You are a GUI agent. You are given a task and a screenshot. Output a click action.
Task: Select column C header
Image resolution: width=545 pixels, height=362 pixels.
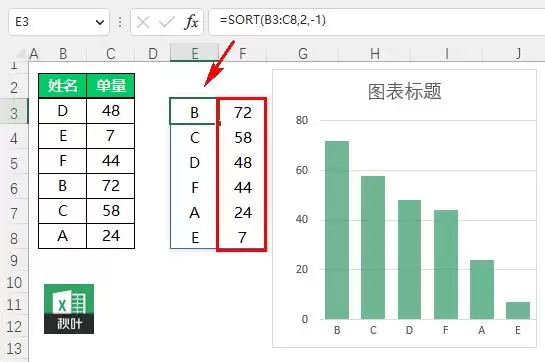click(x=111, y=54)
